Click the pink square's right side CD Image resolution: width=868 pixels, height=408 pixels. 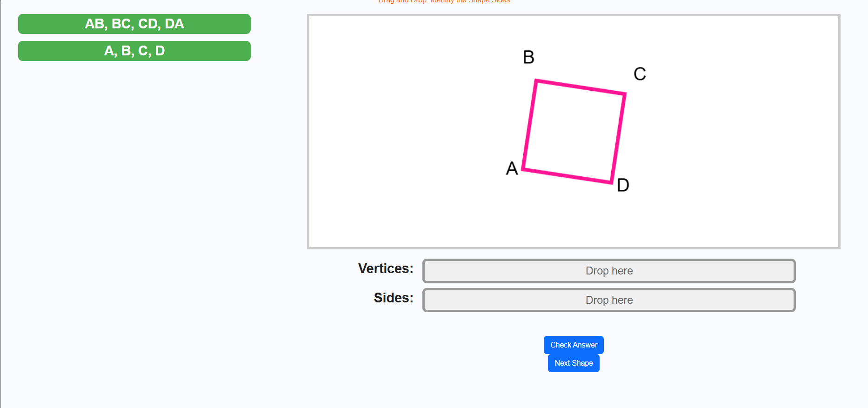[618, 138]
